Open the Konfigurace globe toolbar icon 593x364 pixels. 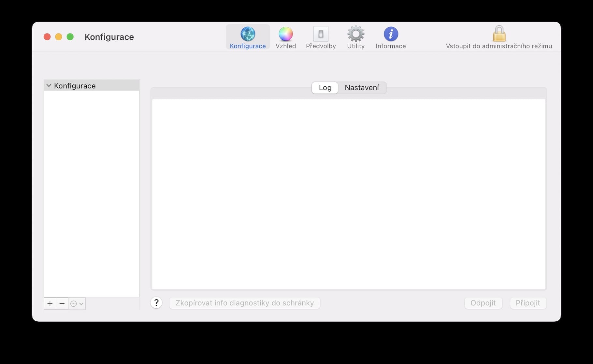point(248,37)
